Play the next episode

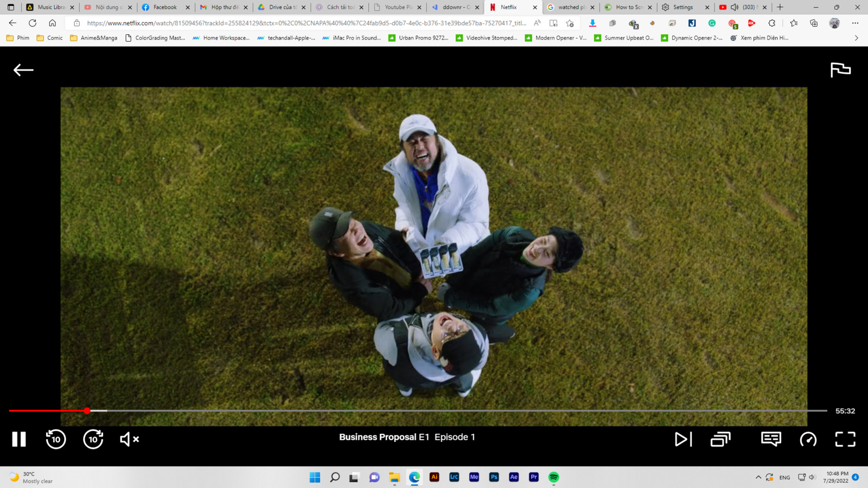point(683,439)
